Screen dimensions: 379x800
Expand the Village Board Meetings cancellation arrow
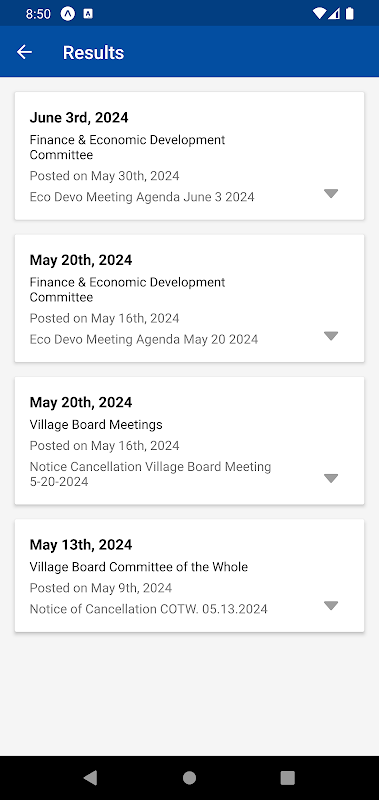click(x=331, y=478)
